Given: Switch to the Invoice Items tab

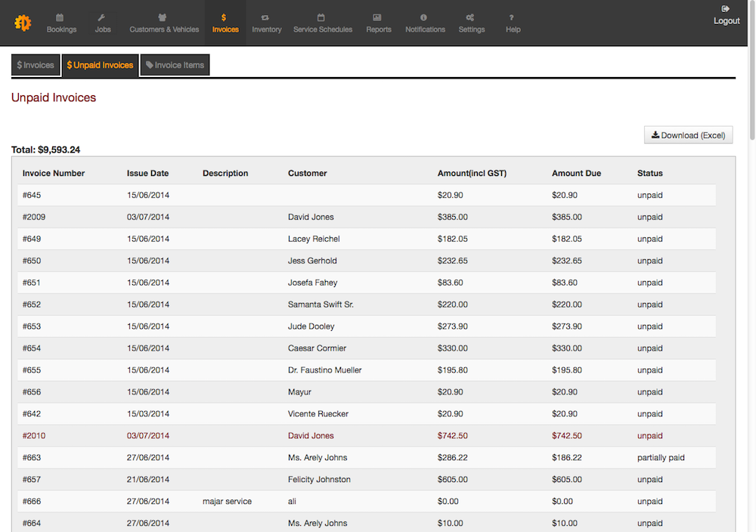Looking at the screenshot, I should click(x=175, y=65).
